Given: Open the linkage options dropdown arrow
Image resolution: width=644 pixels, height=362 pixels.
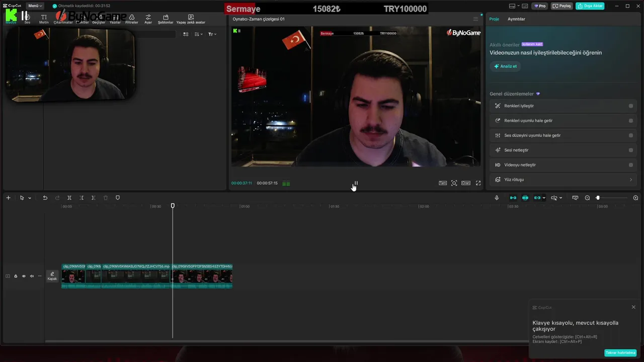Looking at the screenshot, I should point(544,198).
